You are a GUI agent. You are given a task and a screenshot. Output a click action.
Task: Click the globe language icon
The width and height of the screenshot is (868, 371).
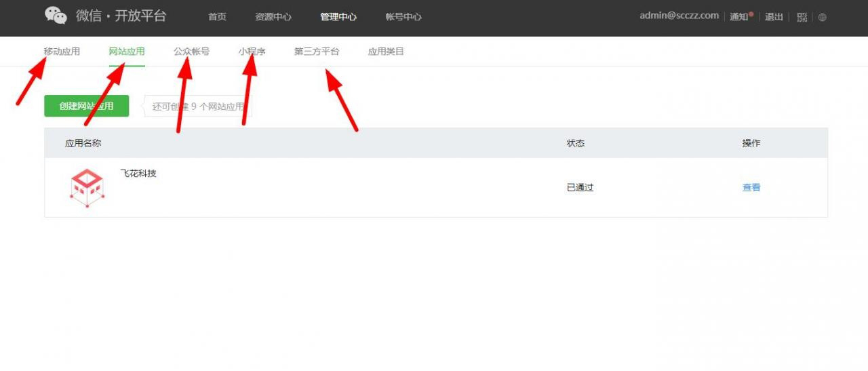823,17
